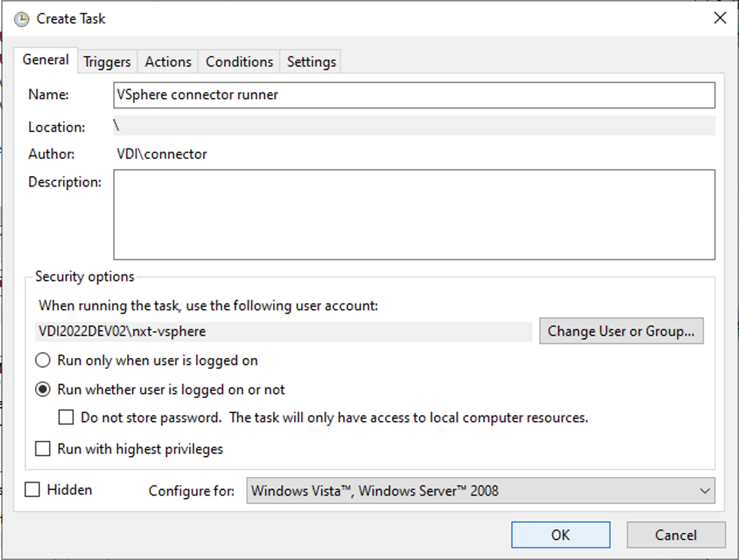Confirm the task with OK
This screenshot has width=739, height=560.
(x=560, y=535)
